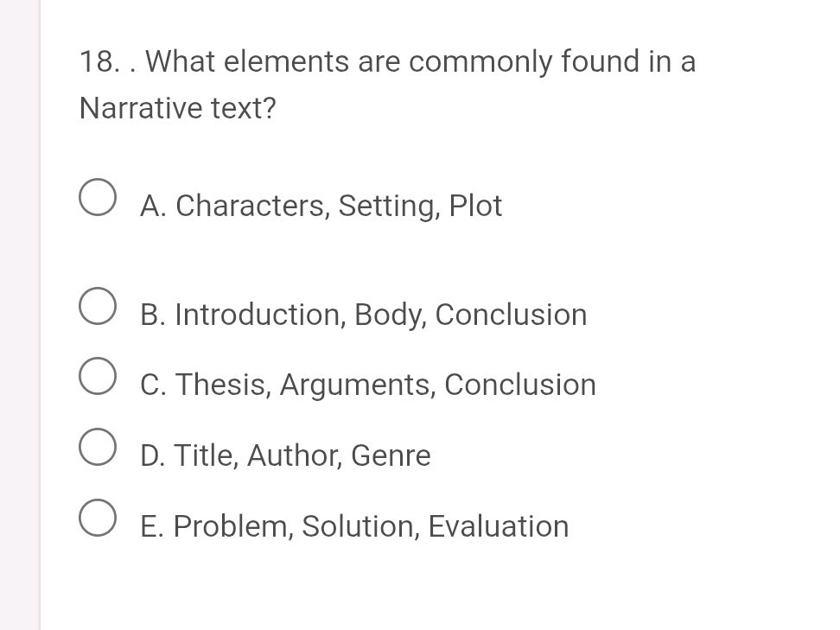840x630 pixels.
Task: Select radio button for option D
Action: [97, 446]
